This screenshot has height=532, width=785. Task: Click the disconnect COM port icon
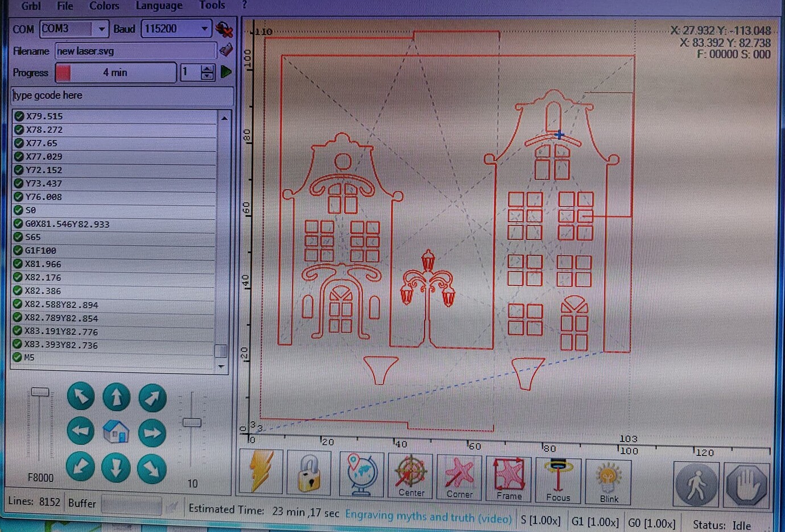(225, 30)
